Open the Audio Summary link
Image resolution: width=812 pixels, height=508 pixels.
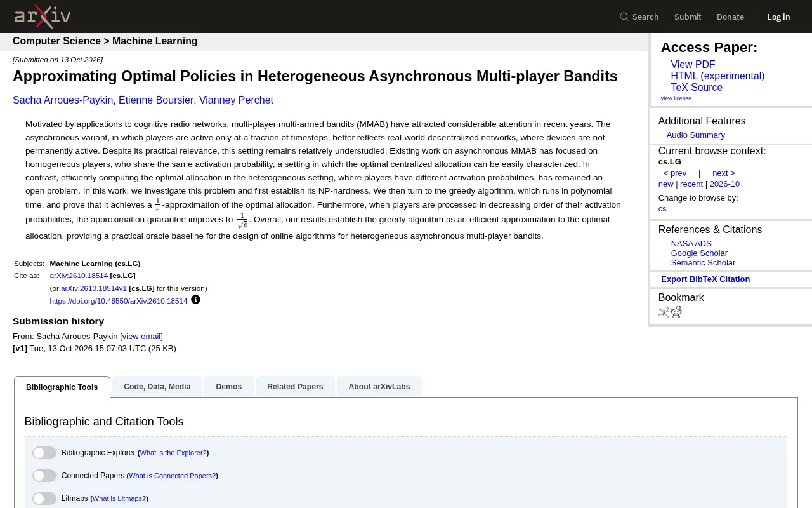pyautogui.click(x=695, y=135)
